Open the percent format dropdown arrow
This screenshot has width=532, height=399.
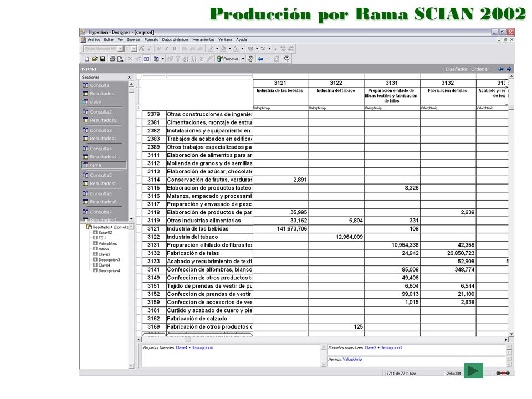[270, 49]
